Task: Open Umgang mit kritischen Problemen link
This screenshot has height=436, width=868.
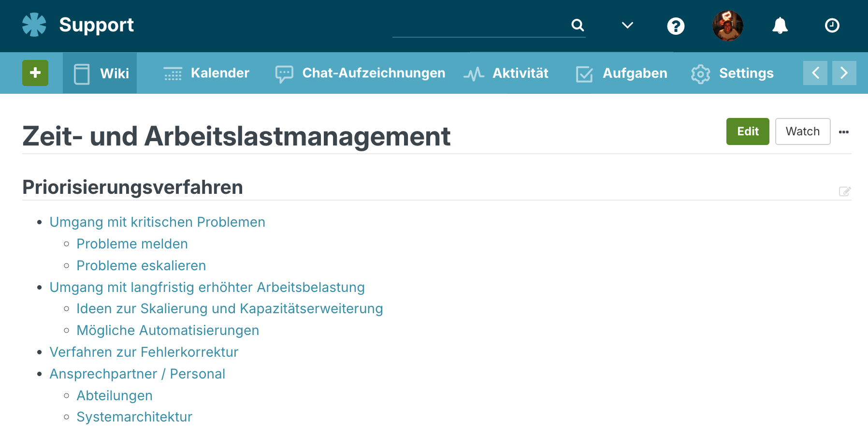Action: pyautogui.click(x=158, y=222)
